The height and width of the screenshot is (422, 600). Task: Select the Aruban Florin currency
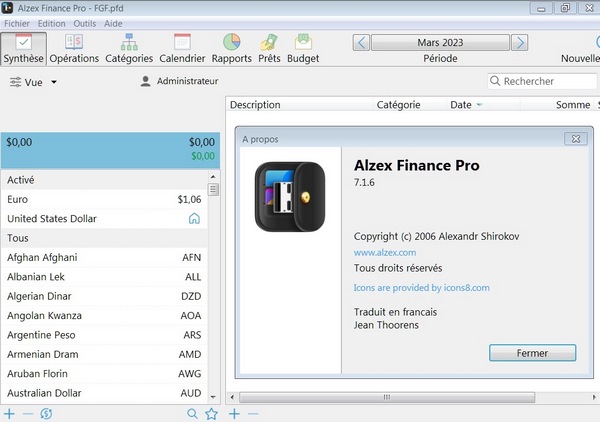[x=104, y=374]
